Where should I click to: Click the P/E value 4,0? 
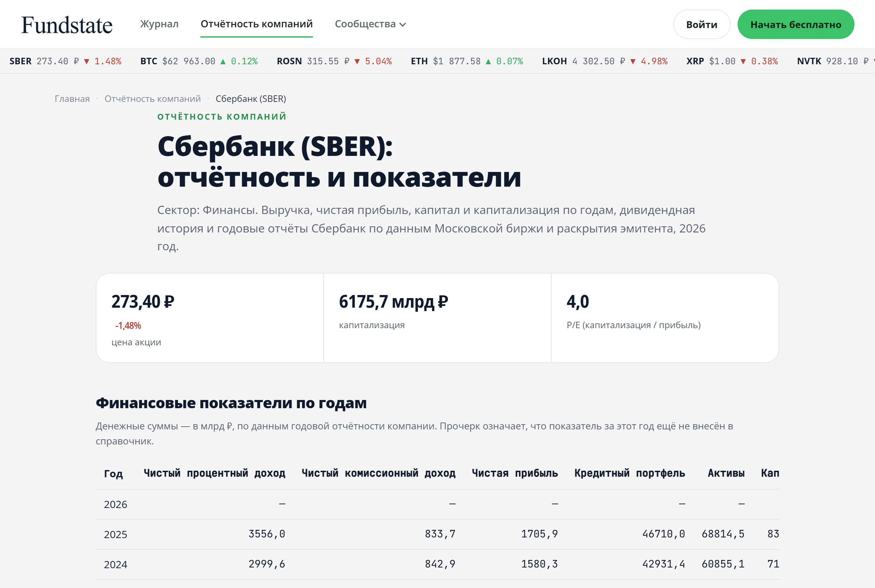(x=578, y=302)
